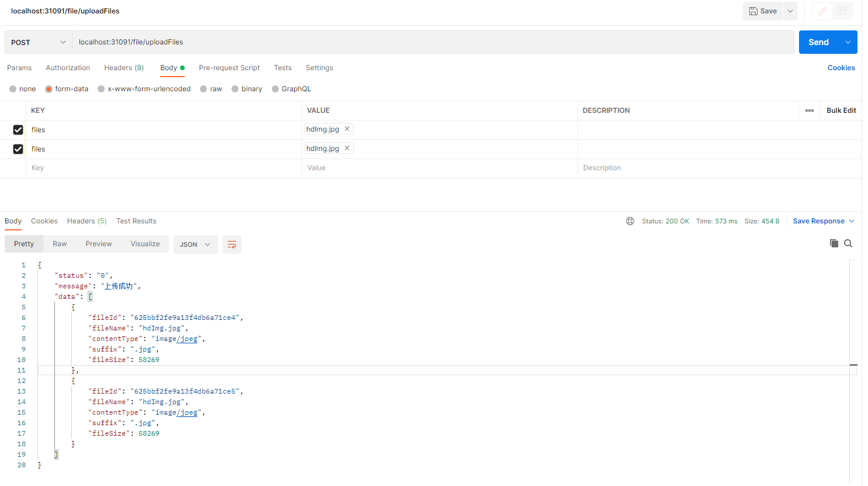Screen dimensions: 868x486
Task: Expand the JSON format dropdown
Action: click(195, 244)
